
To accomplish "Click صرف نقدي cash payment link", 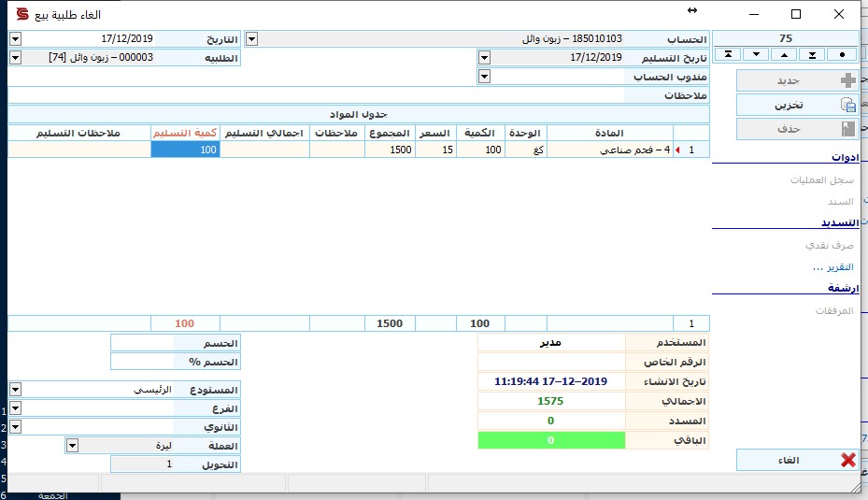I will tap(830, 245).
